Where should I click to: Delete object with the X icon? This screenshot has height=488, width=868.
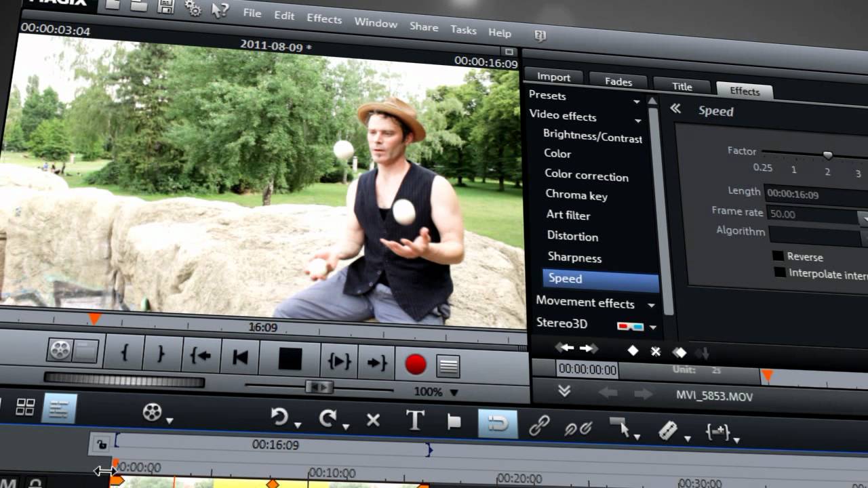tap(373, 420)
